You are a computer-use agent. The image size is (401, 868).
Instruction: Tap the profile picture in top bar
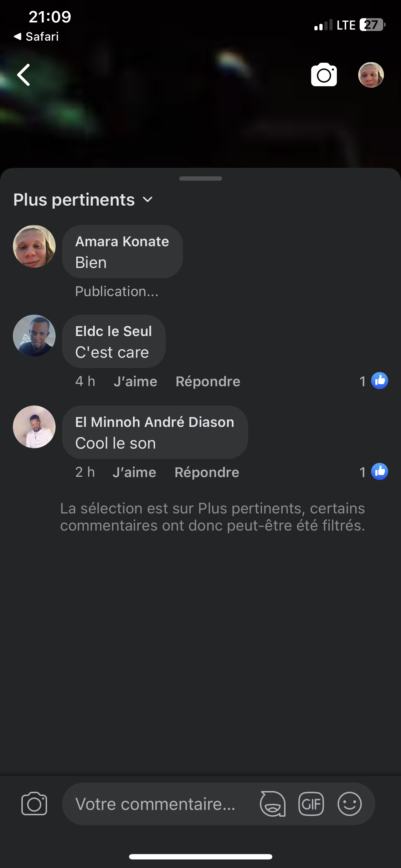pyautogui.click(x=371, y=75)
